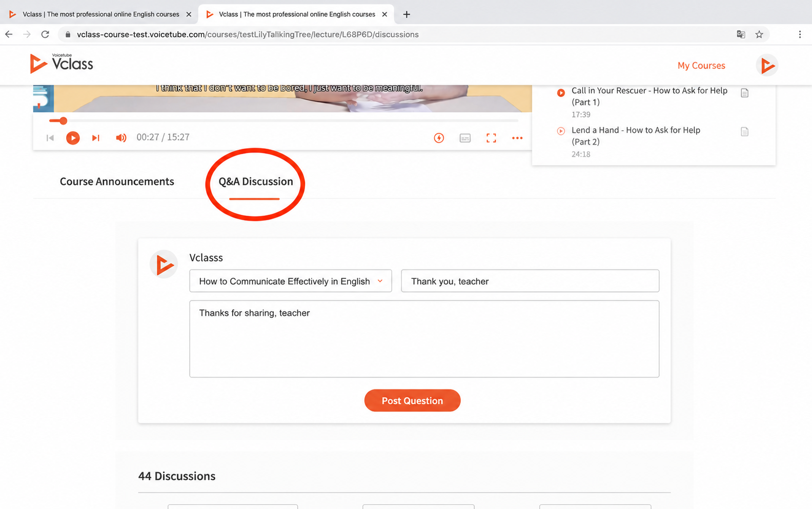Click Post Question button
812x509 pixels.
(412, 400)
